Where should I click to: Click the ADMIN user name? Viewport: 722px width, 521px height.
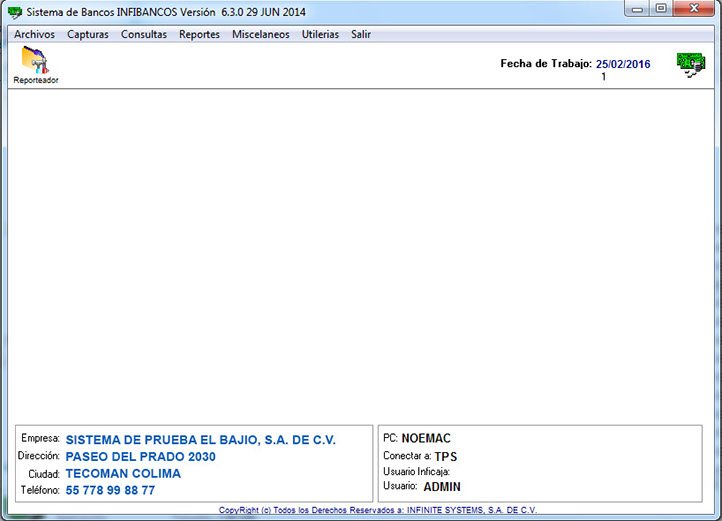coord(442,487)
